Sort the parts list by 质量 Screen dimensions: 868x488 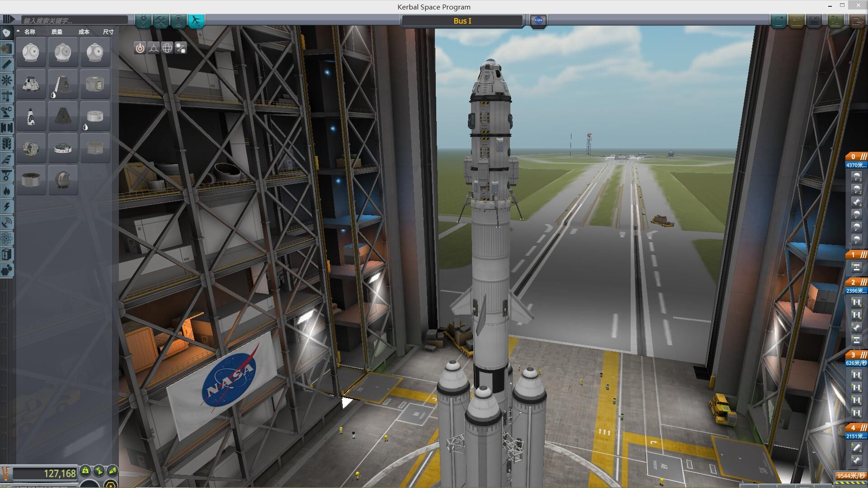tap(57, 32)
